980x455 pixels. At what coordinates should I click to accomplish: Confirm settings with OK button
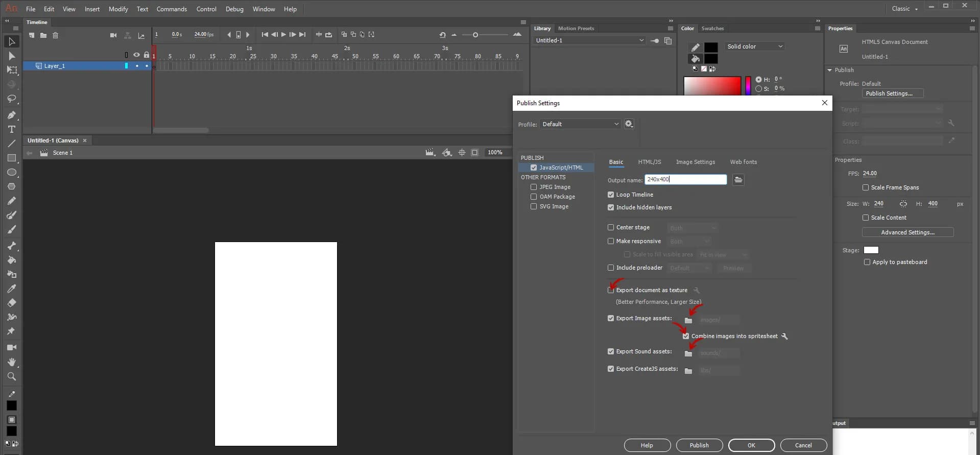click(x=751, y=445)
